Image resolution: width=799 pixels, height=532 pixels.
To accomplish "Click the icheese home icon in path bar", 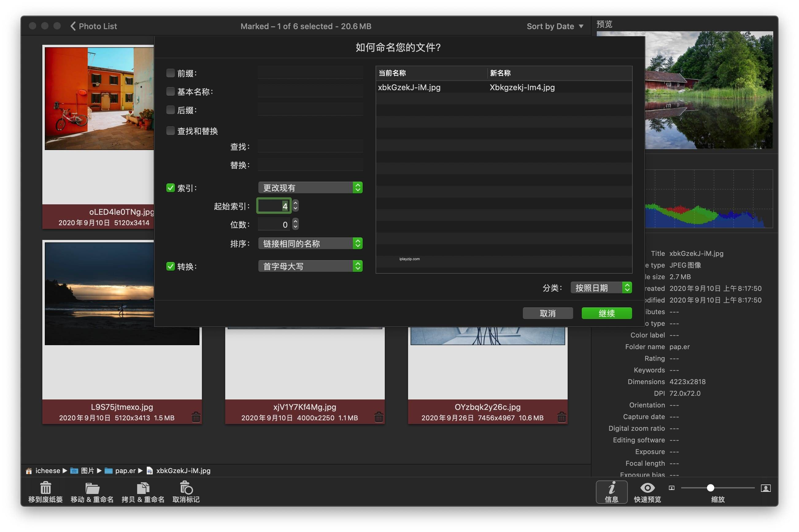I will tap(29, 471).
